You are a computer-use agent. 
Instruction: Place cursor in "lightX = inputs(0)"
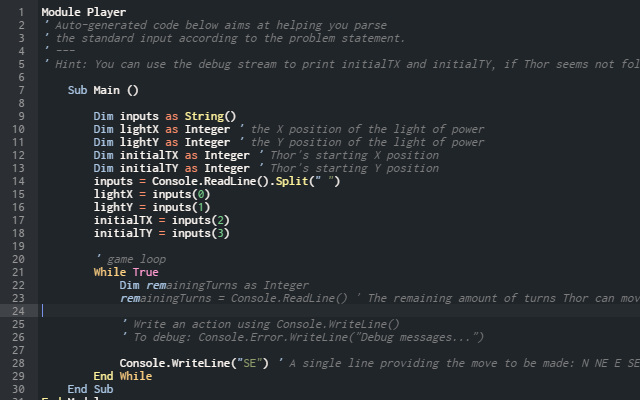pyautogui.click(x=152, y=194)
